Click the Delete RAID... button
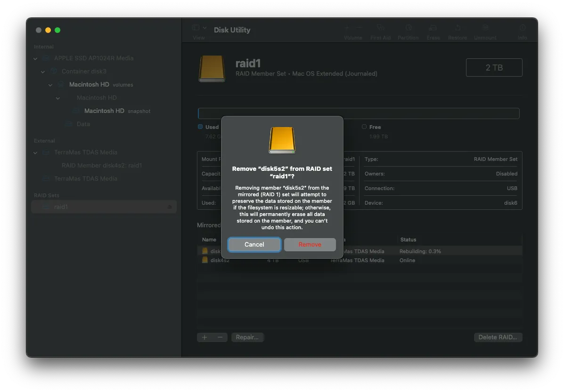 pyautogui.click(x=498, y=337)
